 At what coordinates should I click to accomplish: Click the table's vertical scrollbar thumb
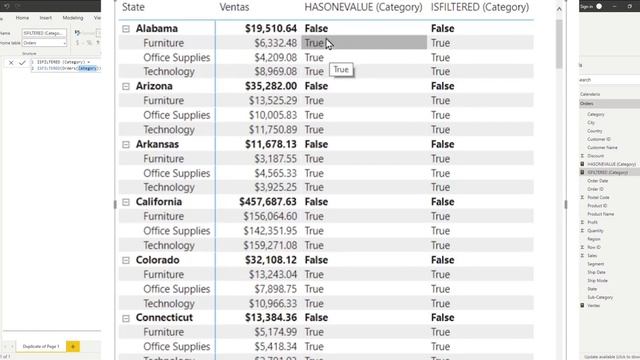click(559, 44)
